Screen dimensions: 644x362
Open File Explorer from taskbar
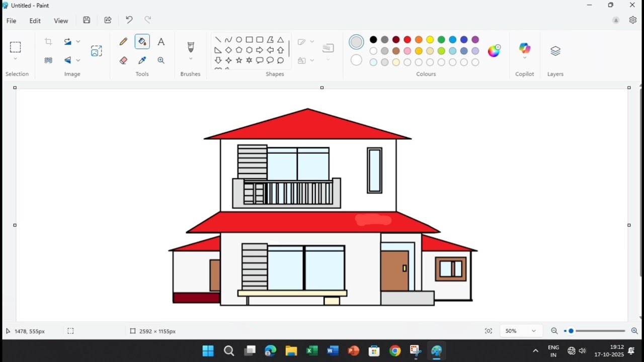pos(291,351)
